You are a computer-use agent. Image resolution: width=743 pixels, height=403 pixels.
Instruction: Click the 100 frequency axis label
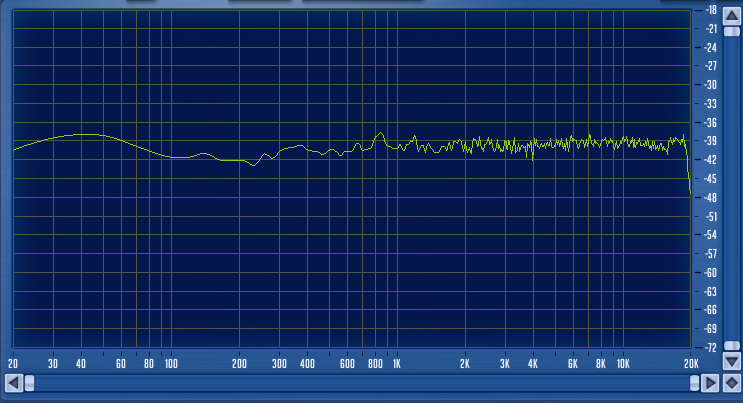tap(171, 364)
